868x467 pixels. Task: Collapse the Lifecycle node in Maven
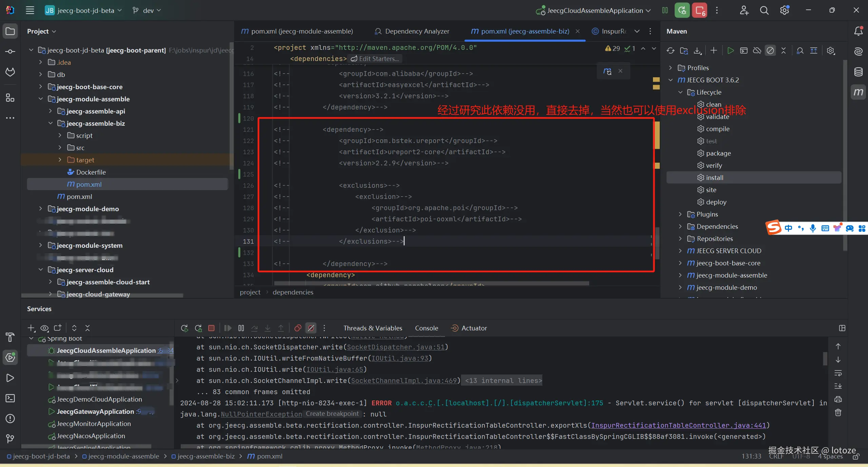(680, 92)
